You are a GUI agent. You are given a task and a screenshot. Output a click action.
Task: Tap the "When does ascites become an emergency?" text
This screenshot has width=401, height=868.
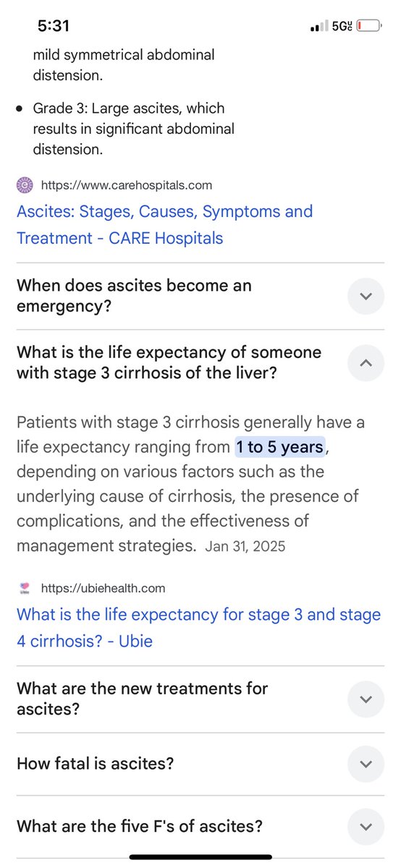pyautogui.click(x=134, y=296)
